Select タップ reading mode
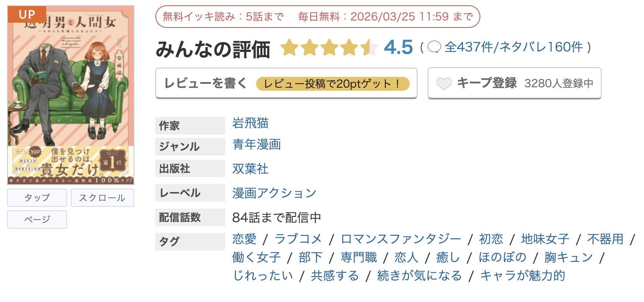644x302 pixels. (37, 198)
